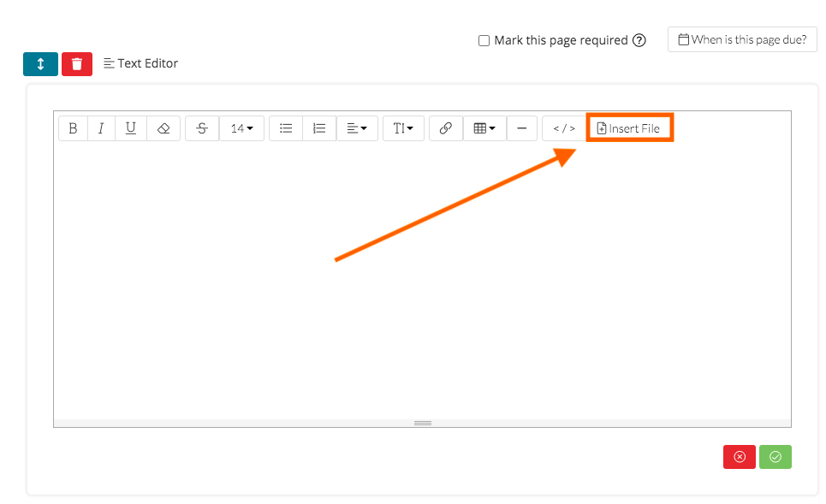Image resolution: width=826 pixels, height=504 pixels.
Task: Confirm changes with the green checkmark button
Action: click(x=775, y=457)
